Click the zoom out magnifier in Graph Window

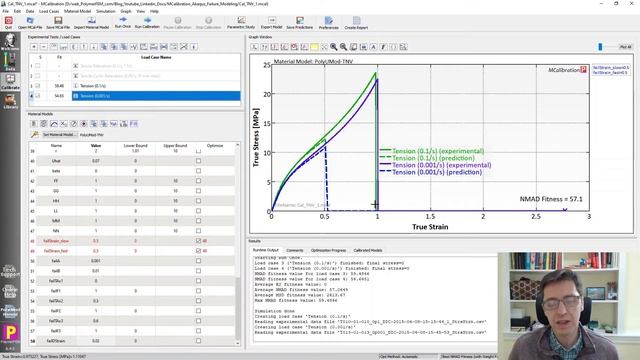click(x=343, y=47)
